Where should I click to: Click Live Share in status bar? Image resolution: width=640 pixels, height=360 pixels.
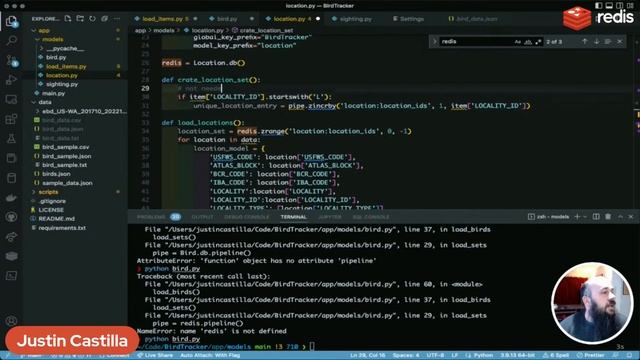[155, 356]
